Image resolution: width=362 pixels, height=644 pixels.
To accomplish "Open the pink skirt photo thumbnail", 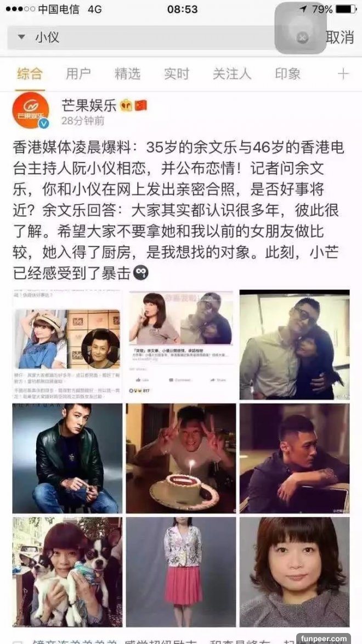I will click(x=181, y=572).
